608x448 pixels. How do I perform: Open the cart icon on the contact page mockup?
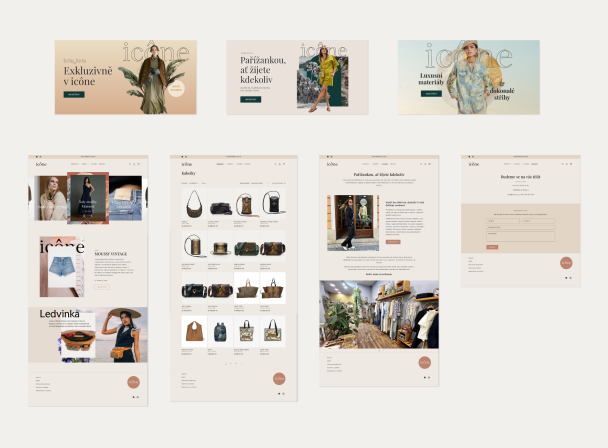tap(571, 164)
